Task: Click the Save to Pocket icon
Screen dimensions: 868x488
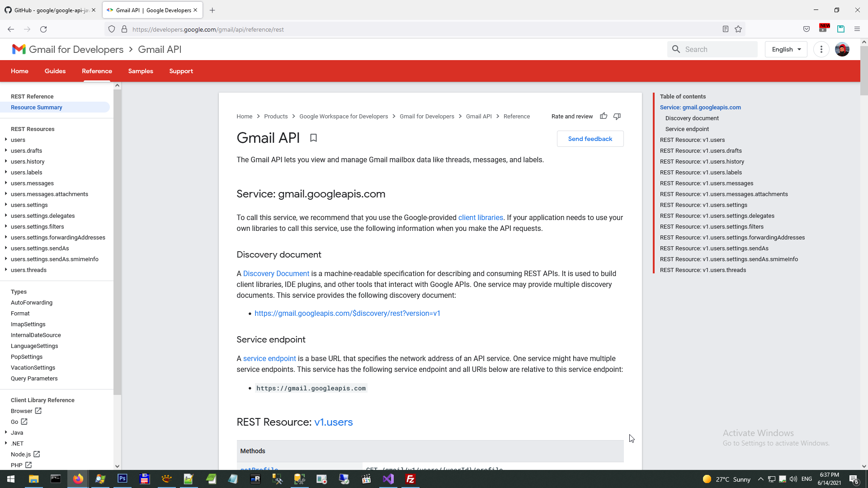Action: pyautogui.click(x=807, y=29)
